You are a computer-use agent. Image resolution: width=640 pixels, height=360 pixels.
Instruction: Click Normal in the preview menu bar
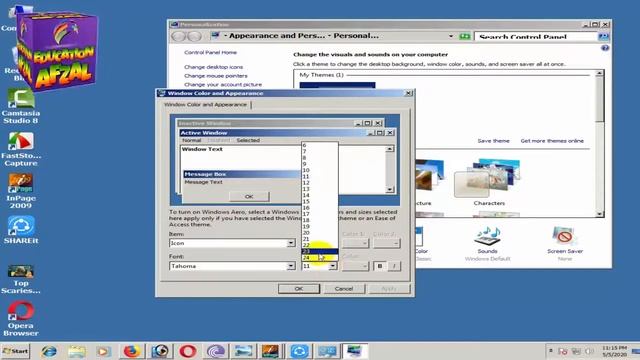(x=191, y=140)
